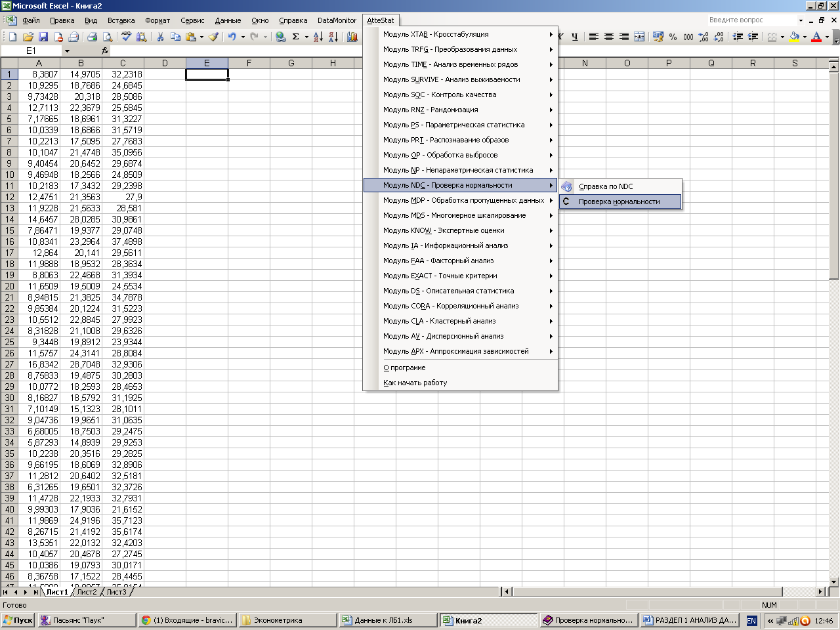Expand Модуль DS - Описательная статистика submenu
Image resolution: width=840 pixels, height=630 pixels.
[460, 291]
